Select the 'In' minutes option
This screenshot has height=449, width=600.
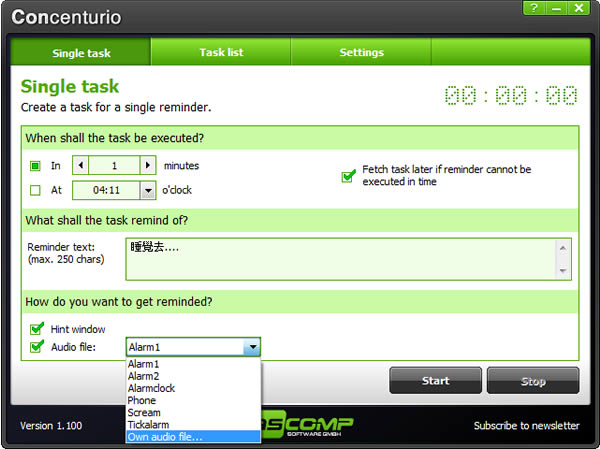click(x=35, y=166)
